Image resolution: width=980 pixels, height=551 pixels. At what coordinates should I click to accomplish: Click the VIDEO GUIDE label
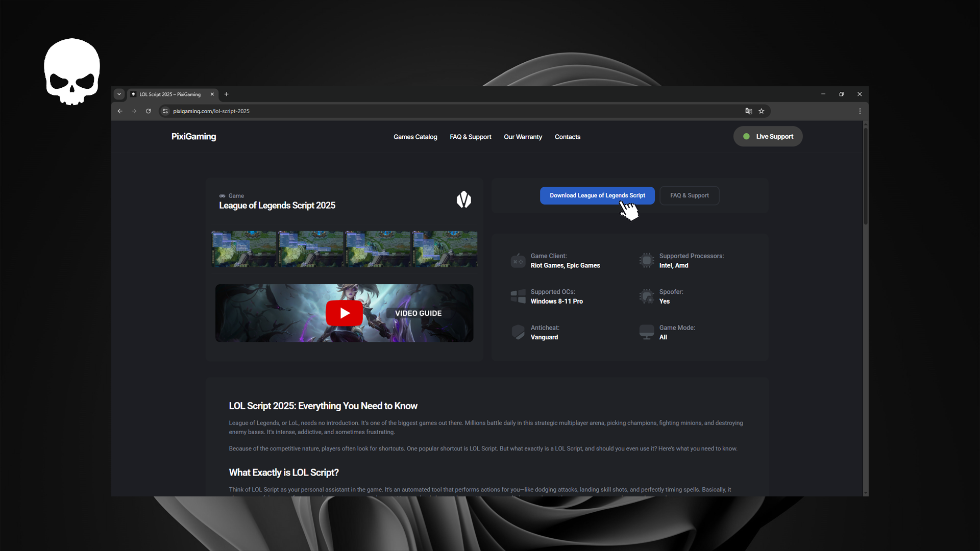(x=418, y=313)
